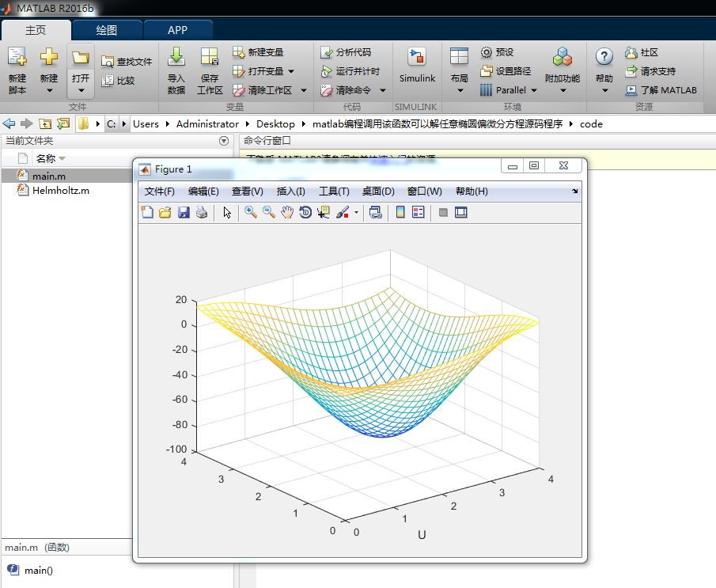Click 分析代码 analyze code
Image resolution: width=716 pixels, height=588 pixels.
pos(346,52)
